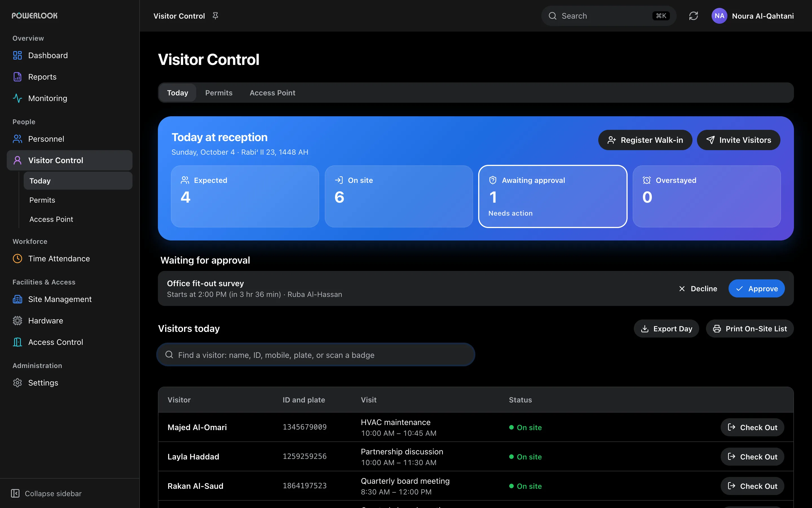This screenshot has width=812, height=508.
Task: Click the Noura Al-Qahtani user name
Action: pos(763,16)
